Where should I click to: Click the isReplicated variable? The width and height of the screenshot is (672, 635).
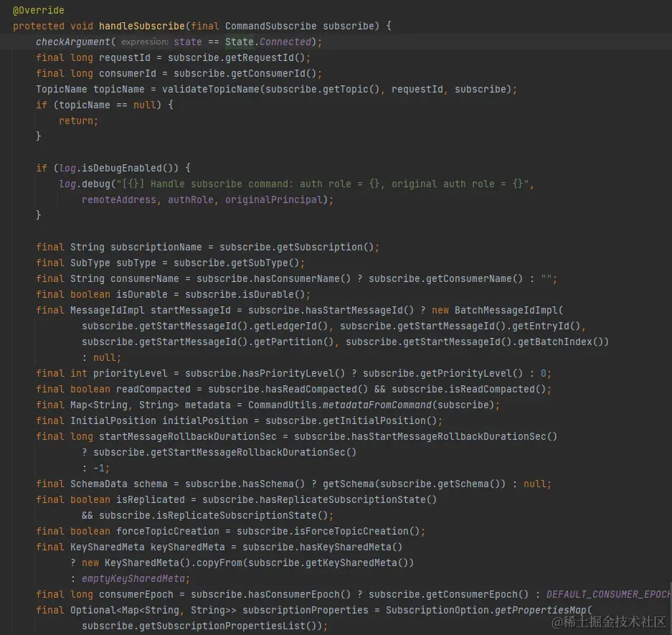(x=151, y=500)
